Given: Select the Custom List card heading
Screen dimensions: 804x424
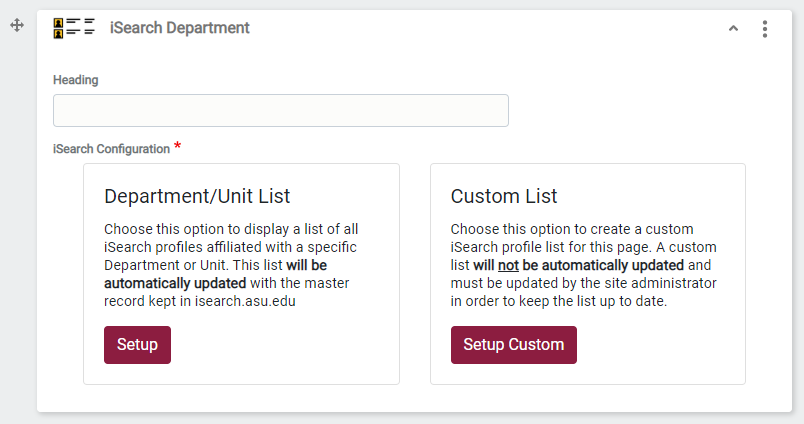Looking at the screenshot, I should [x=504, y=196].
